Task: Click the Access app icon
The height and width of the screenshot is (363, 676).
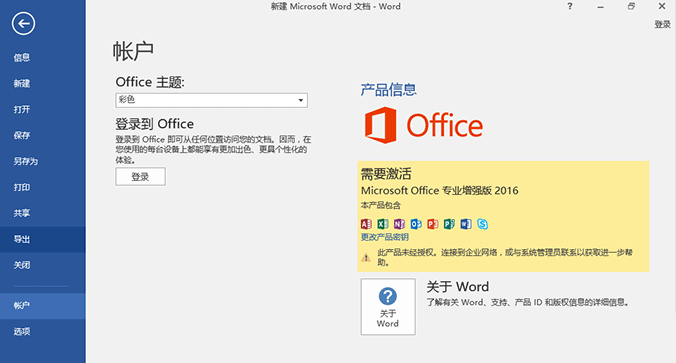Action: 366,224
